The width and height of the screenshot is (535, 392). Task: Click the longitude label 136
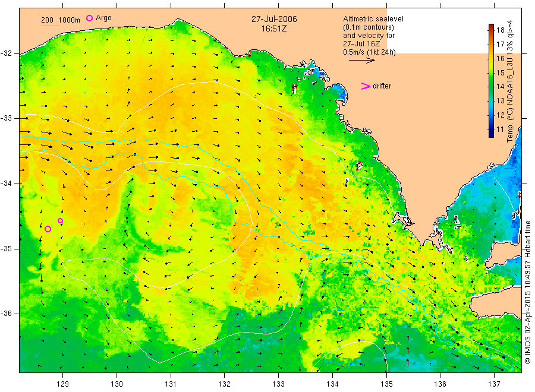[x=440, y=384]
